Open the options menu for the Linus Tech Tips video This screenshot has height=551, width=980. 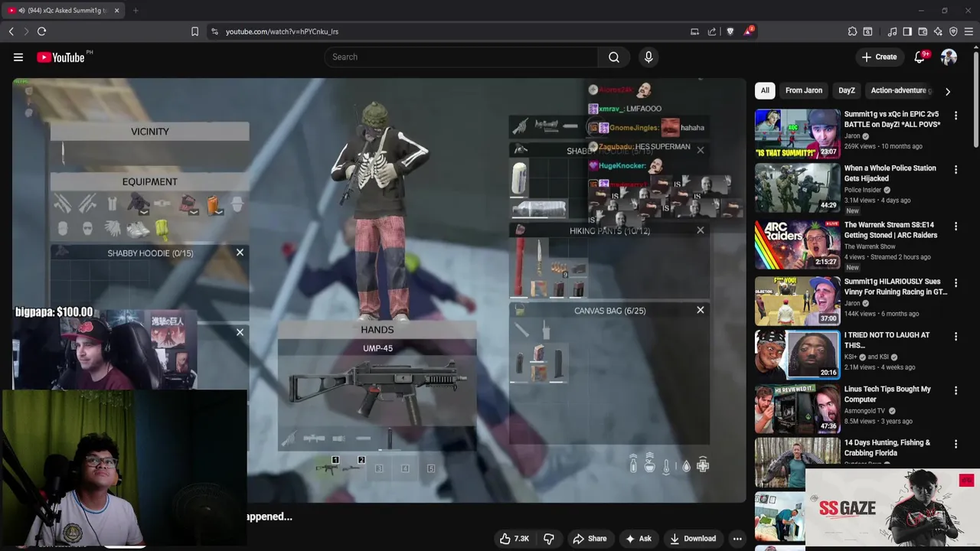pyautogui.click(x=955, y=390)
